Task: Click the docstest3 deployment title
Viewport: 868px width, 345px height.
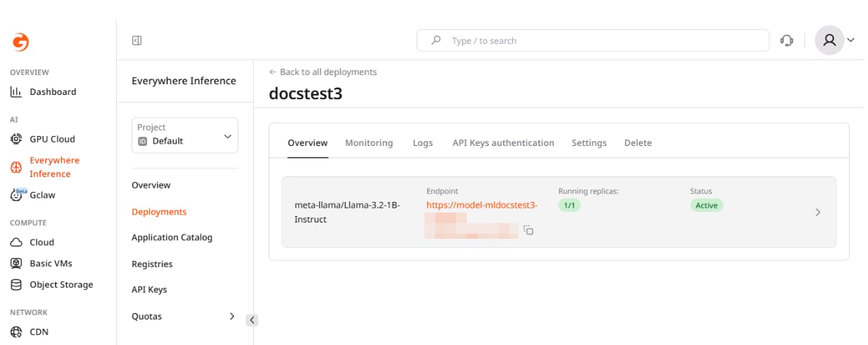Action: pyautogui.click(x=306, y=93)
